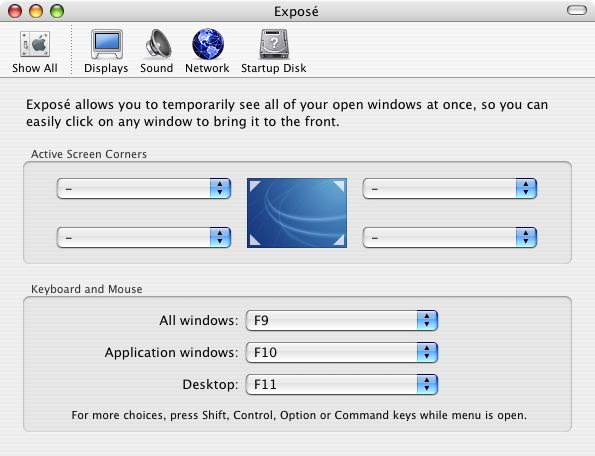
Task: Click the yellow minimize window button
Action: 36,11
